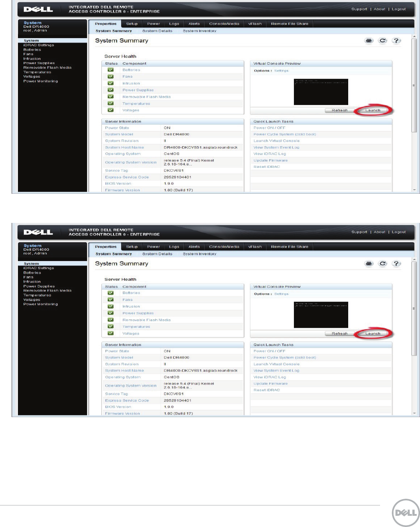
Task: Select Voltages in upper sidebar tree
Action: pos(31,77)
